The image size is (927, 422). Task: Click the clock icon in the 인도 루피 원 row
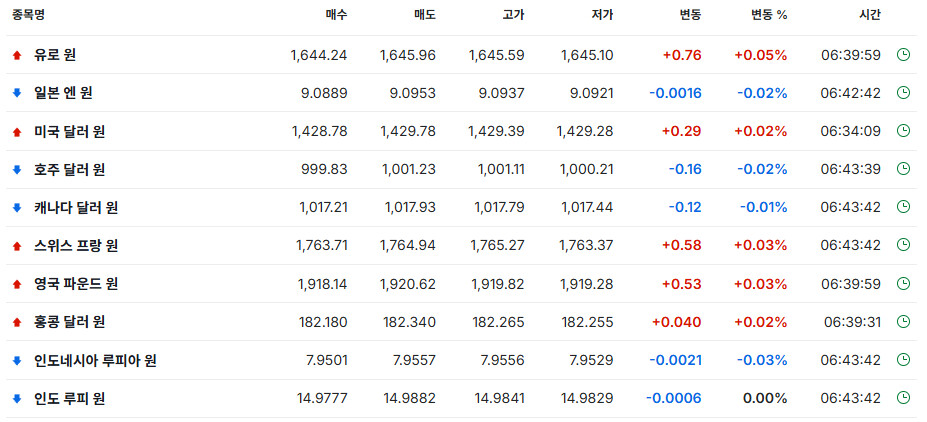[903, 398]
